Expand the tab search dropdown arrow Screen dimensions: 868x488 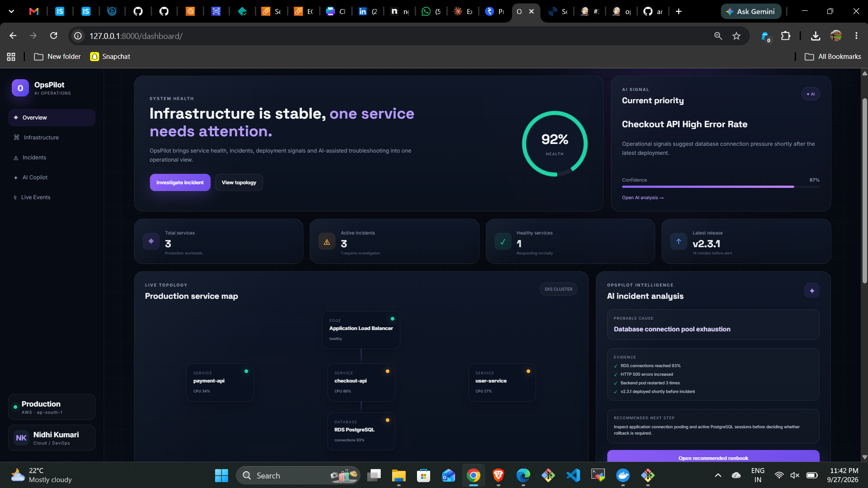pos(11,11)
